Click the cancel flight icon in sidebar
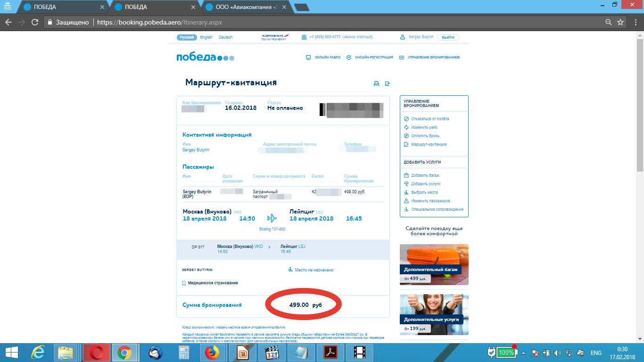644x362 pixels. click(x=406, y=119)
